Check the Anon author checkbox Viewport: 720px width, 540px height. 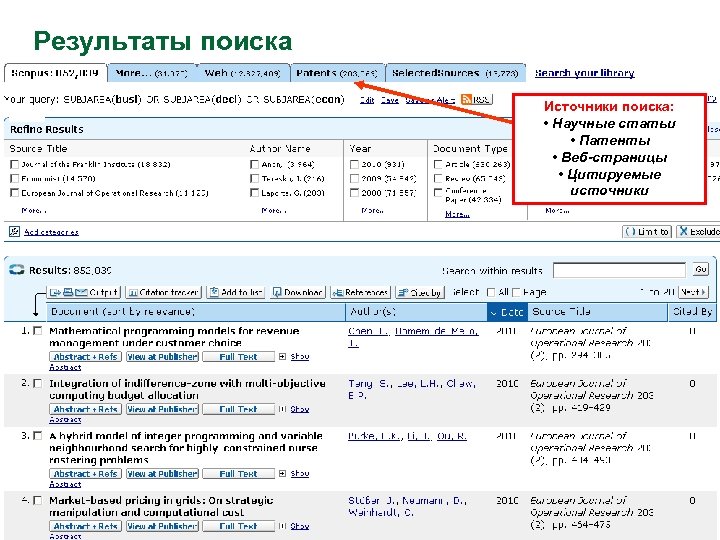point(254,164)
